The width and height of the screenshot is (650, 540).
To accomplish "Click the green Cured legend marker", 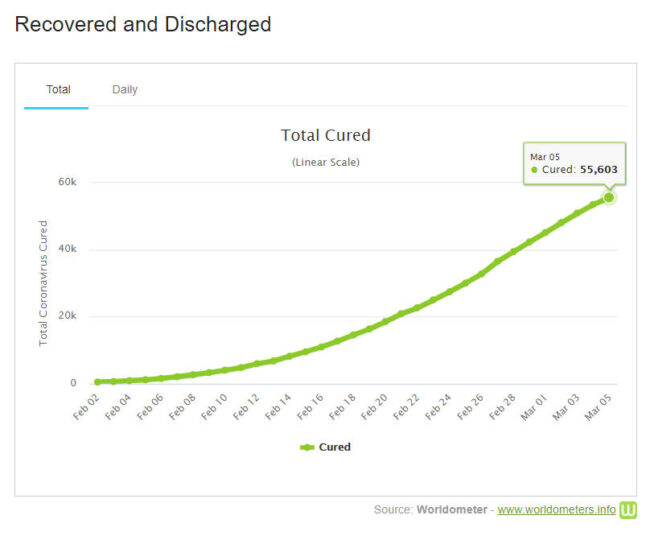I will point(307,447).
